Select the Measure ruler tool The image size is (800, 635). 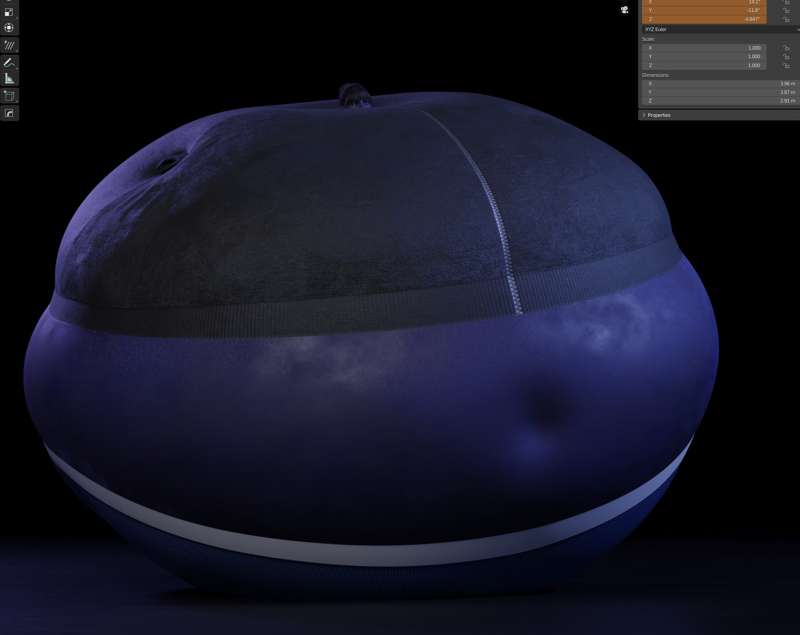[9, 79]
